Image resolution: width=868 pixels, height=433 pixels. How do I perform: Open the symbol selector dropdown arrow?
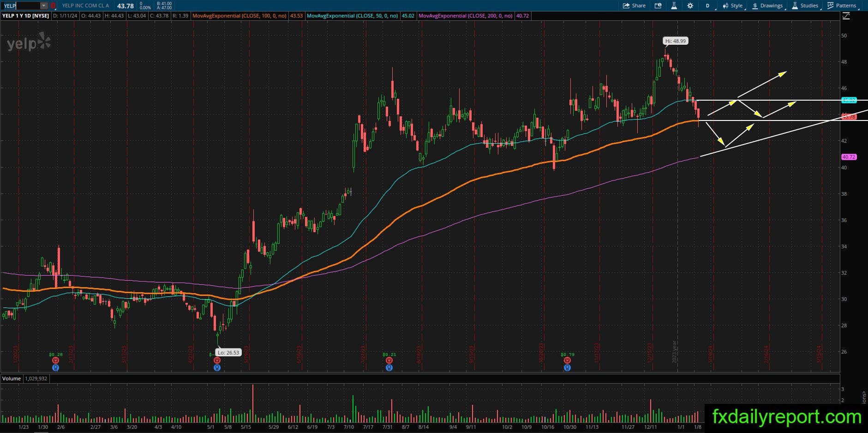[44, 6]
